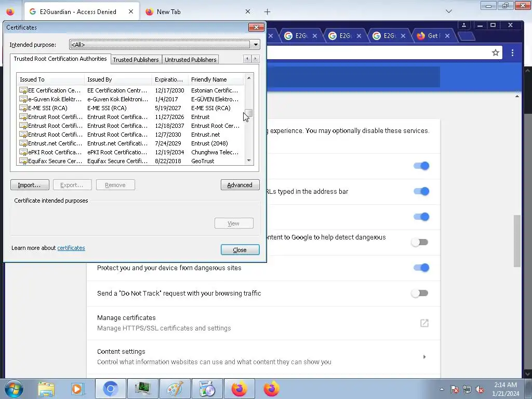Click the certificate icon beside EE Certification Centre row

click(23, 90)
